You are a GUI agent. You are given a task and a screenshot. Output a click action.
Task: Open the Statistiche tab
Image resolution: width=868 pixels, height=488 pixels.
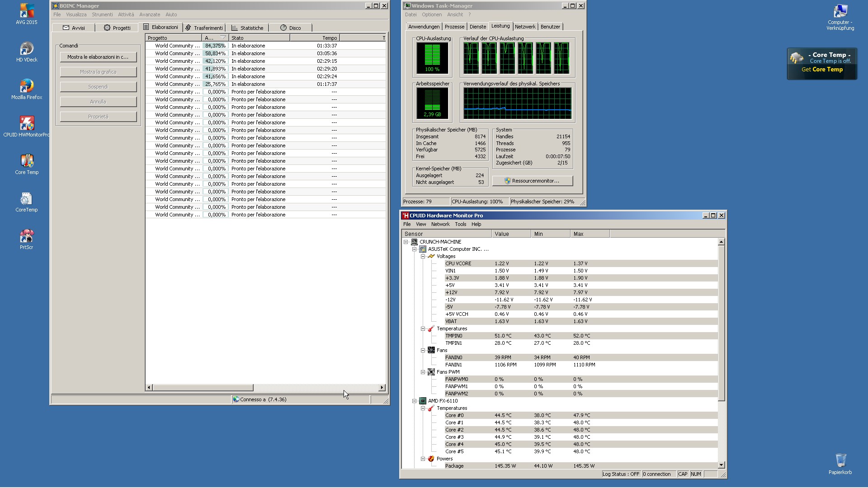pos(247,28)
